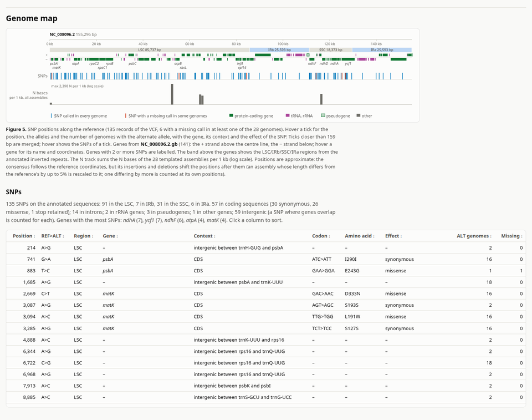Click the E243G amino acid cell
532x420 pixels.
pyautogui.click(x=352, y=271)
